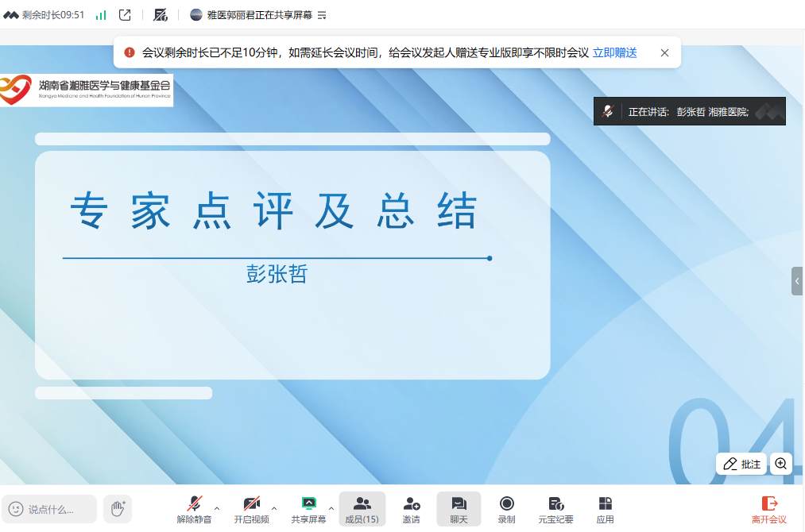Click the 共享屏幕 share screen icon
The image size is (805, 532).
point(308,503)
